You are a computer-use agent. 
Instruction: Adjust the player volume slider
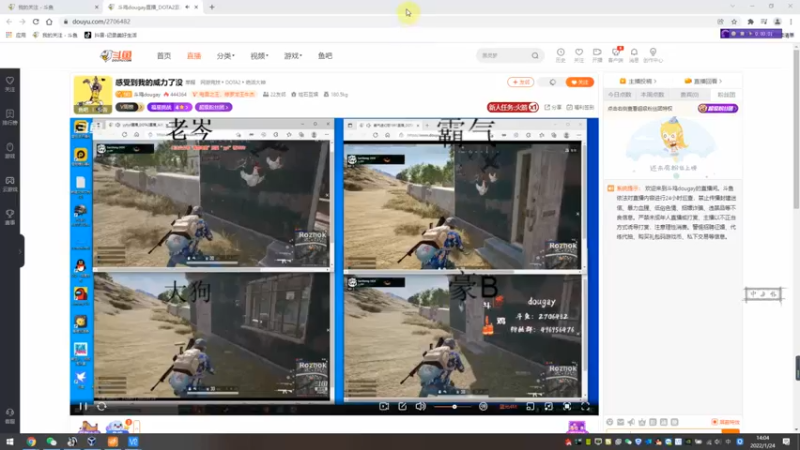(x=454, y=407)
